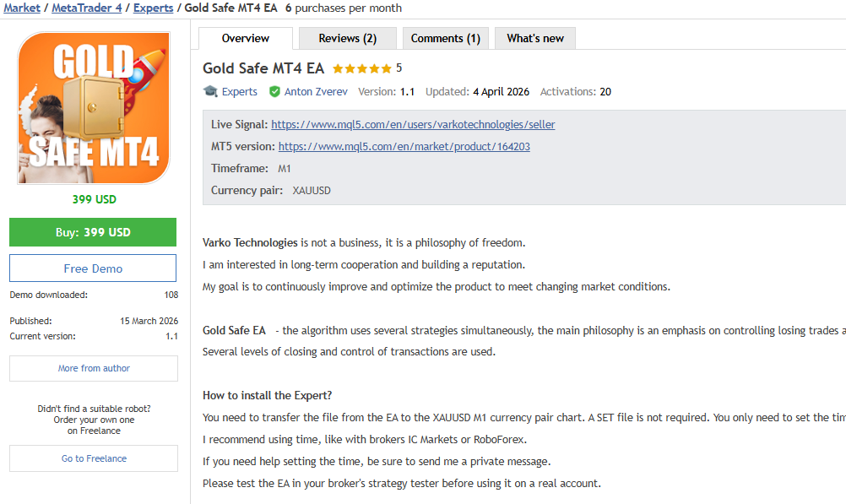Open the Market breadcrumb link
The height and width of the screenshot is (504, 846).
pyautogui.click(x=22, y=8)
